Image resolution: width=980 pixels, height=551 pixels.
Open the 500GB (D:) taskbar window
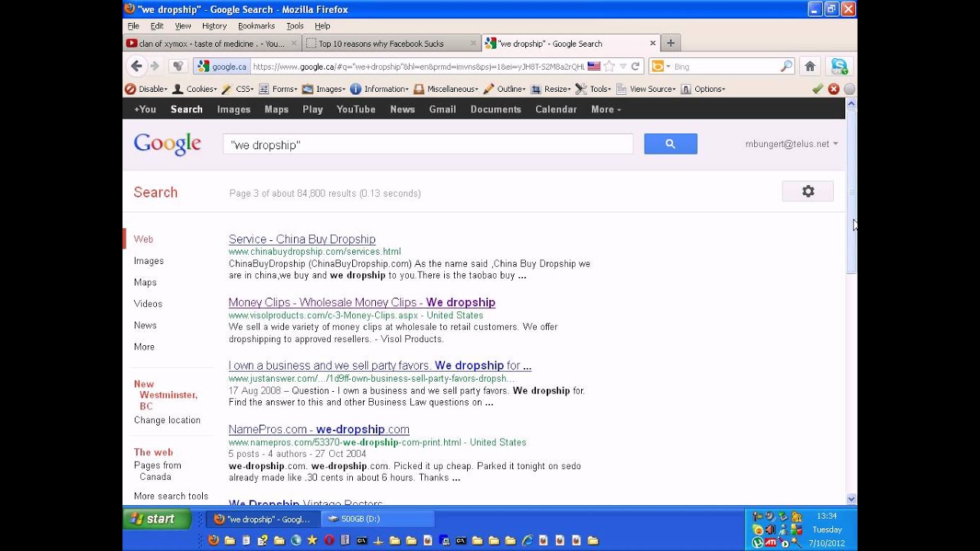point(377,519)
